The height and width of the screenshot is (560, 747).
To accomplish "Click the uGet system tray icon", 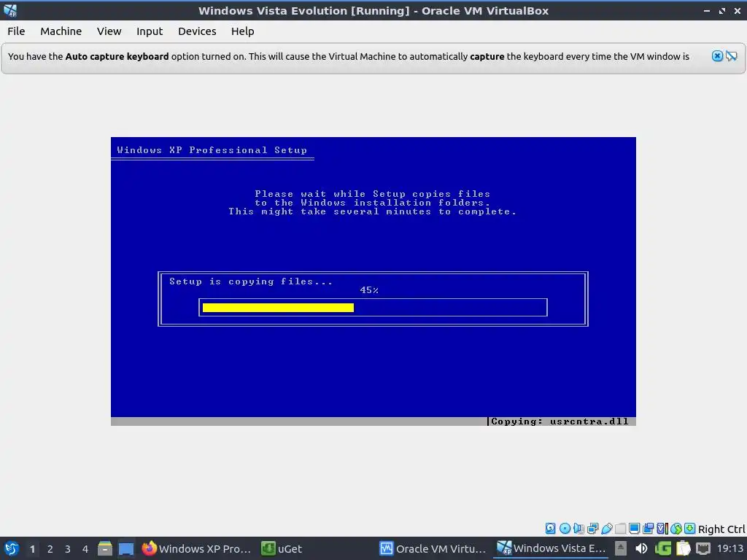I will click(662, 548).
